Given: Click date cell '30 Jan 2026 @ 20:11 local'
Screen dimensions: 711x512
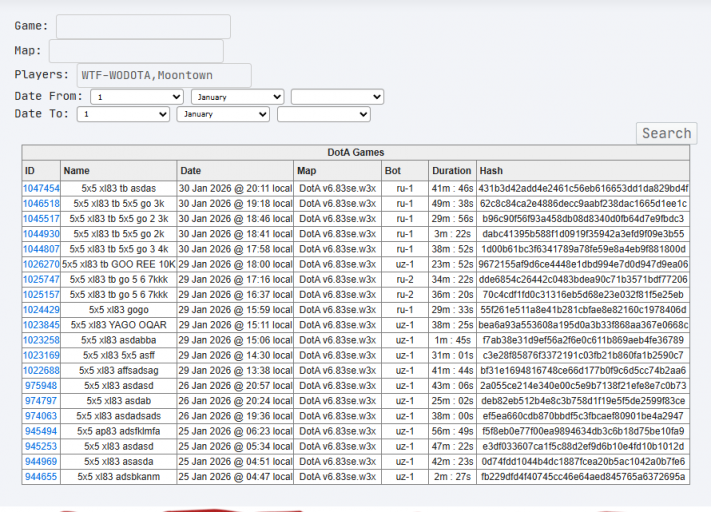Looking at the screenshot, I should point(235,188).
